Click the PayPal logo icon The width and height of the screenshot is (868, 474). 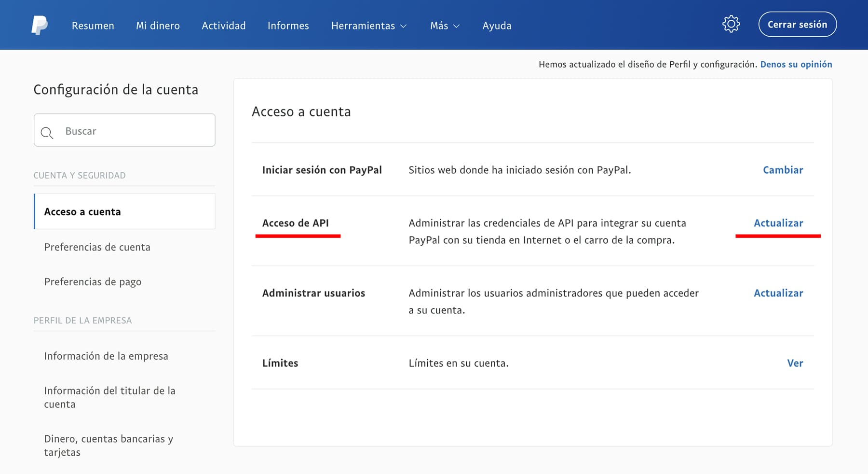pyautogui.click(x=40, y=25)
